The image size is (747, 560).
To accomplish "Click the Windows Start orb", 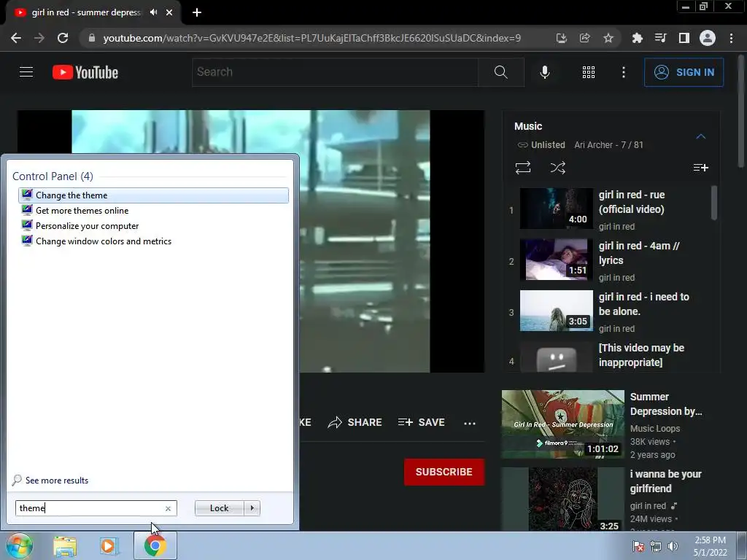I will (x=20, y=545).
